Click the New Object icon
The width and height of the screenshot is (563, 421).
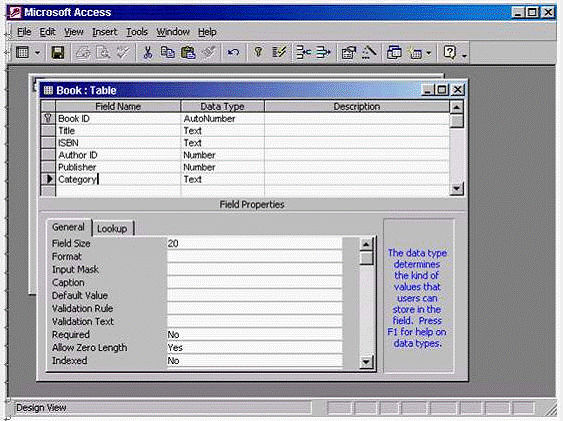click(415, 53)
